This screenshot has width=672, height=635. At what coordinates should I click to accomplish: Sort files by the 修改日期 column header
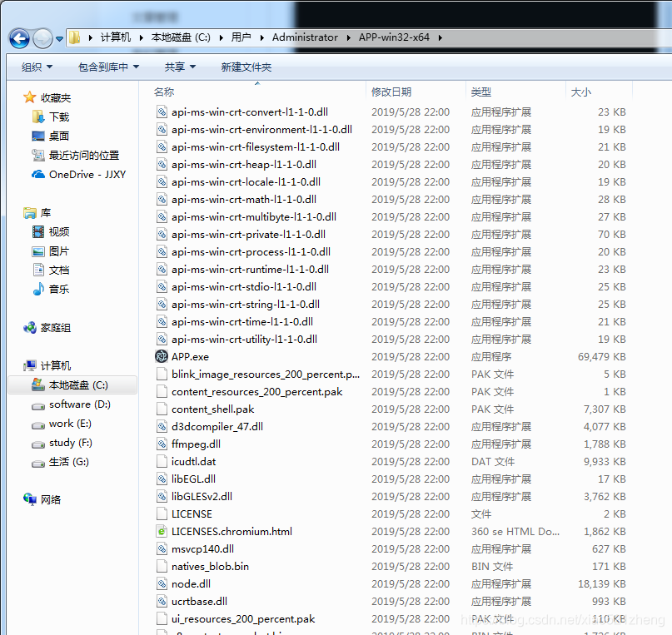(x=391, y=92)
